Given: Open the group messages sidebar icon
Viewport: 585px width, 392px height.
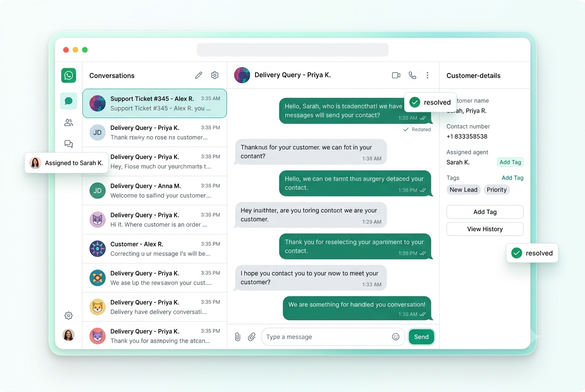Looking at the screenshot, I should tap(68, 144).
